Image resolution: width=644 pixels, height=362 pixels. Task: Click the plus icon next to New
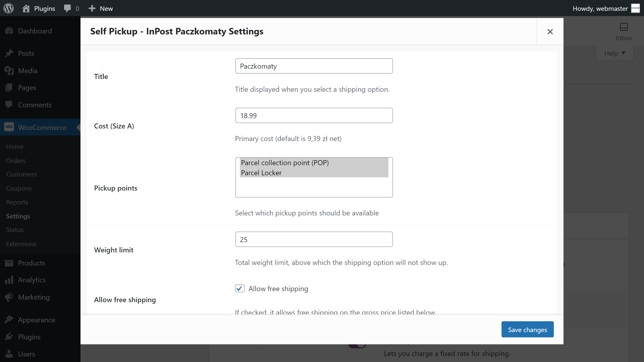(92, 8)
